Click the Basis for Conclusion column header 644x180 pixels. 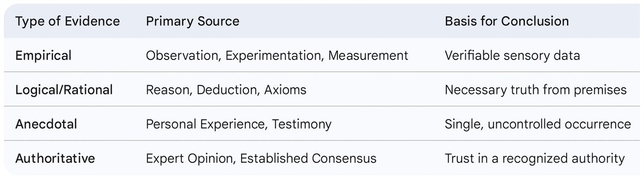click(x=507, y=21)
